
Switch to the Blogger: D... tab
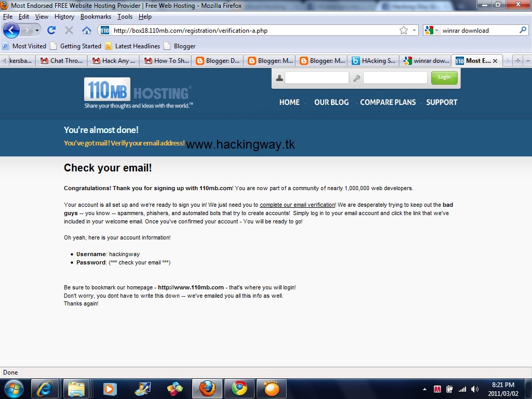click(x=218, y=61)
